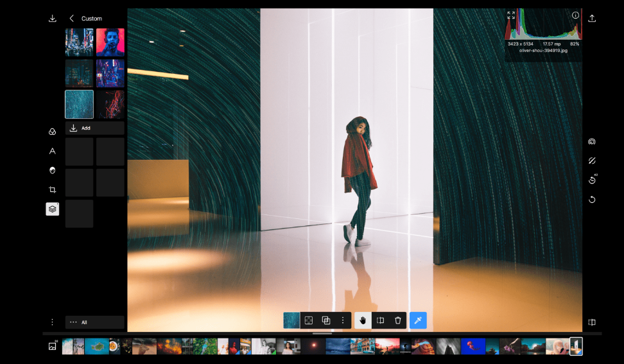
Task: Select the purple neon signs overlay thumbnail
Action: click(x=110, y=73)
